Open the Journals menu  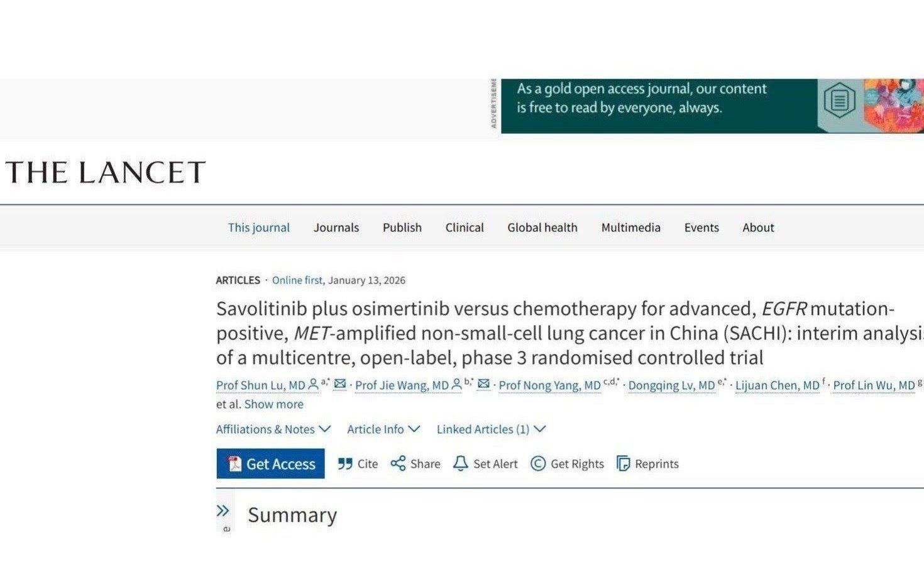336,228
